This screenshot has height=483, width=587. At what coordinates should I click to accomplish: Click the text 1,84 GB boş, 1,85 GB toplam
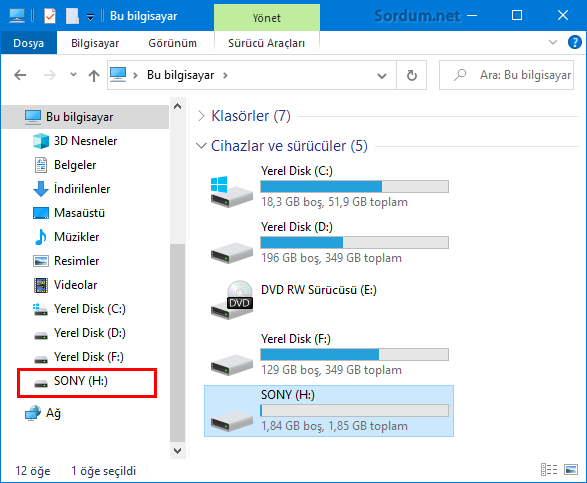coord(334,426)
